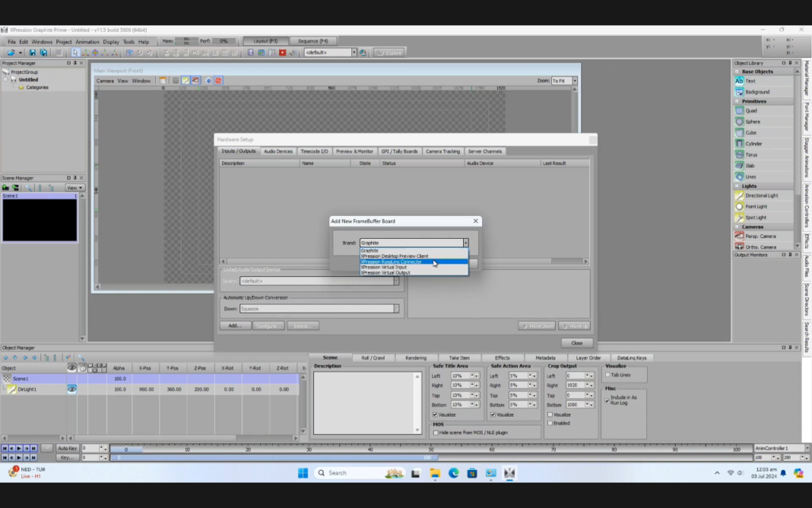Choose XPression Virtual Input option
812x508 pixels.
(x=414, y=267)
